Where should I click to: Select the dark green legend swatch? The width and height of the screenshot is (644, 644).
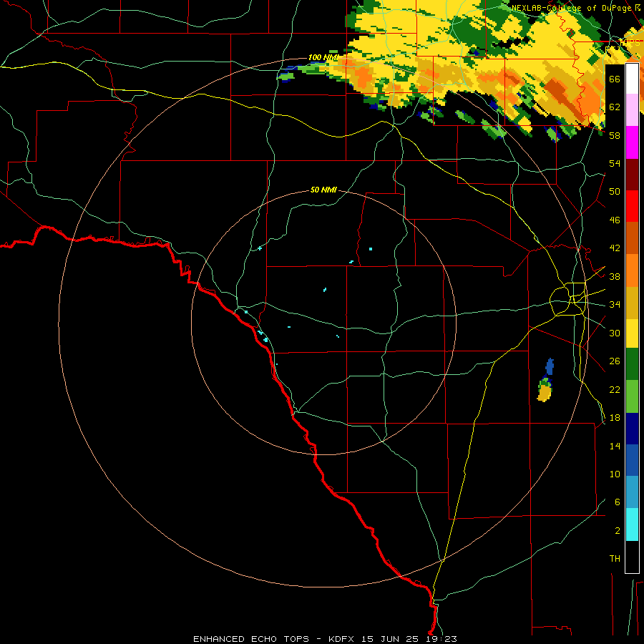tap(632, 364)
